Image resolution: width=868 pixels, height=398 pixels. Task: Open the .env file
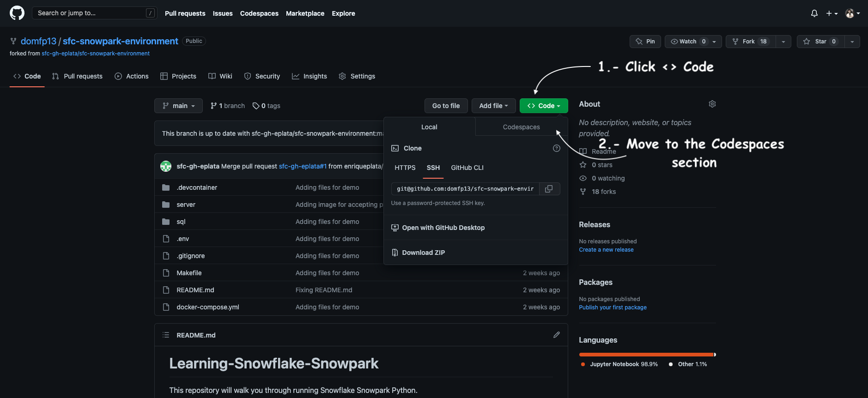coord(183,239)
